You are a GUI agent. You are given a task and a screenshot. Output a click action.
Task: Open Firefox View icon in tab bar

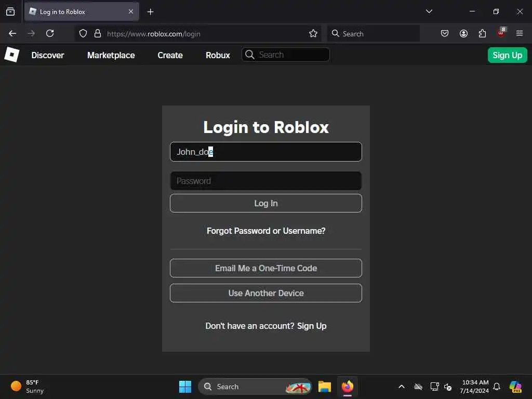[x=10, y=11]
